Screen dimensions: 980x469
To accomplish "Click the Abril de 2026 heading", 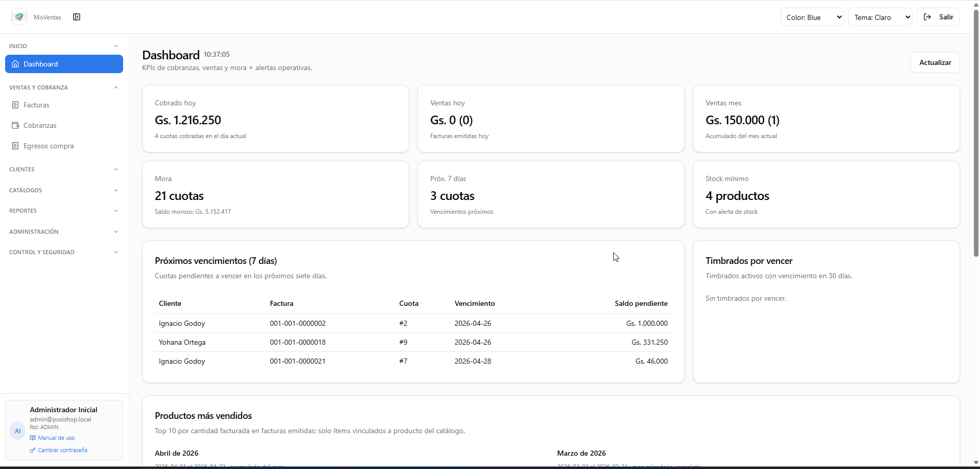I will [177, 453].
